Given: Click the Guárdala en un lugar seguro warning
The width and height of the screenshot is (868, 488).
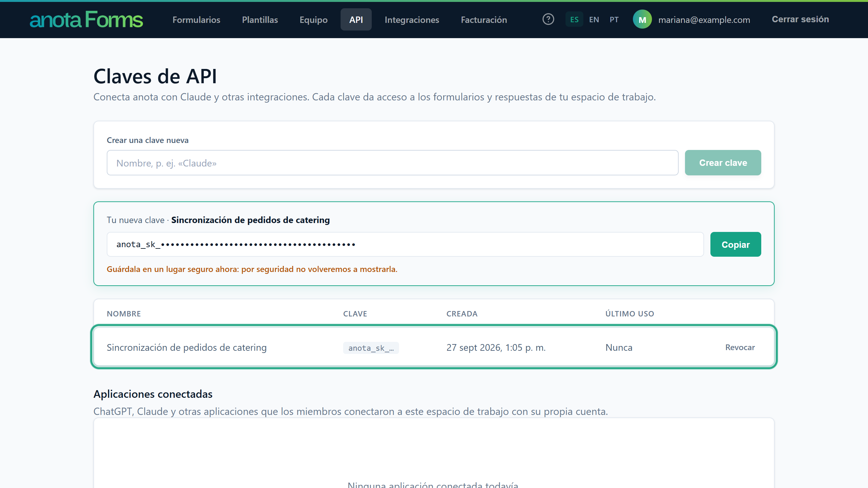Looking at the screenshot, I should tap(252, 269).
